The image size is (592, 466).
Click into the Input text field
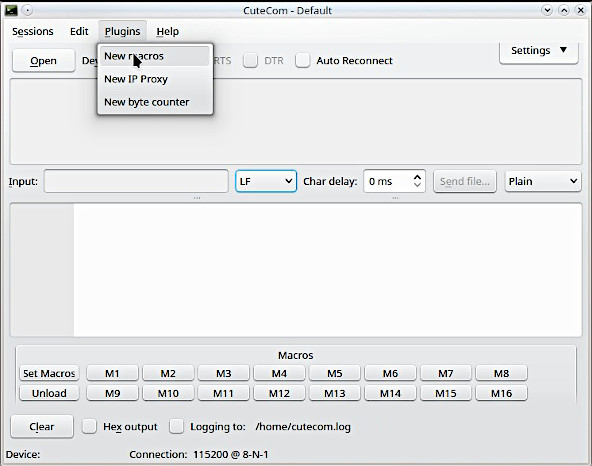[136, 181]
